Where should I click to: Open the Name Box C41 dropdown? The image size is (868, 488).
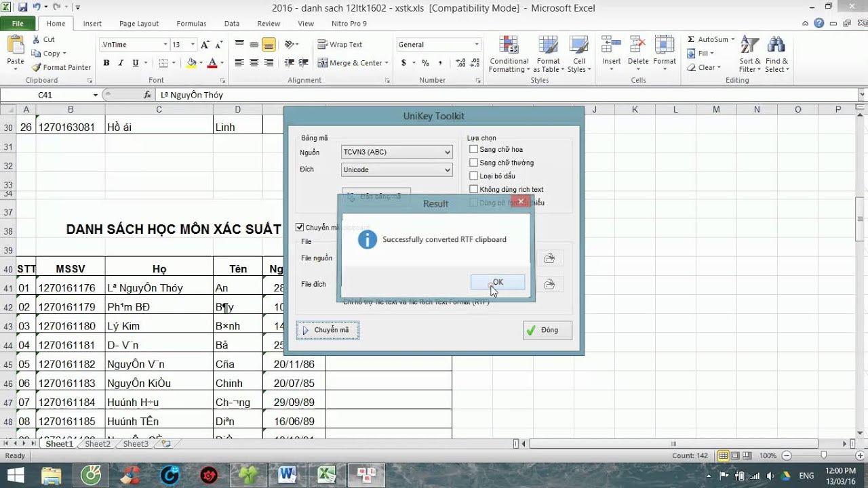click(x=95, y=95)
